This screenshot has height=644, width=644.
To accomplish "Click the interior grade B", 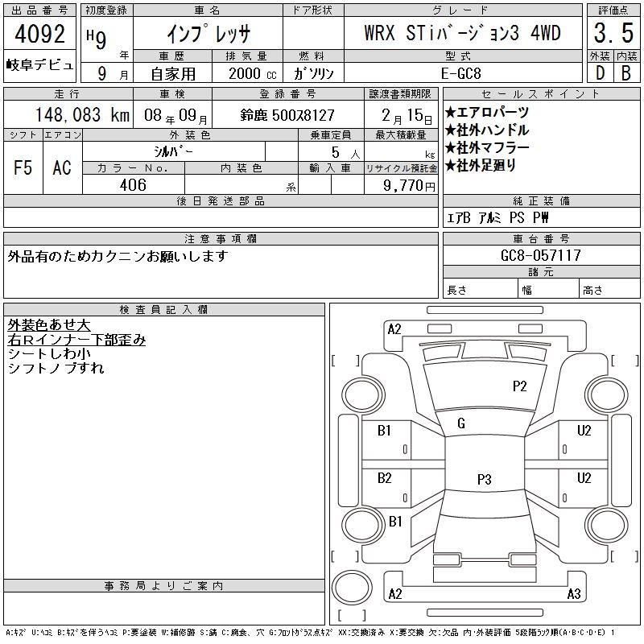I will [x=626, y=73].
